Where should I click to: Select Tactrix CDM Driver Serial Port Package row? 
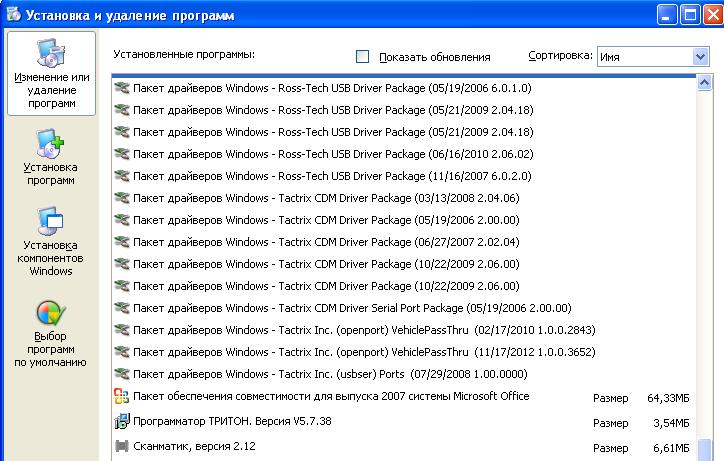click(x=404, y=308)
